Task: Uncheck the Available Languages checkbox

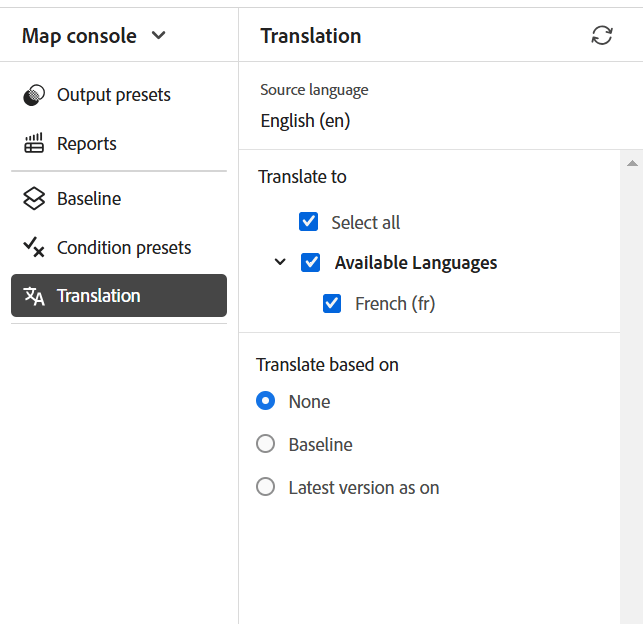Action: 311,263
